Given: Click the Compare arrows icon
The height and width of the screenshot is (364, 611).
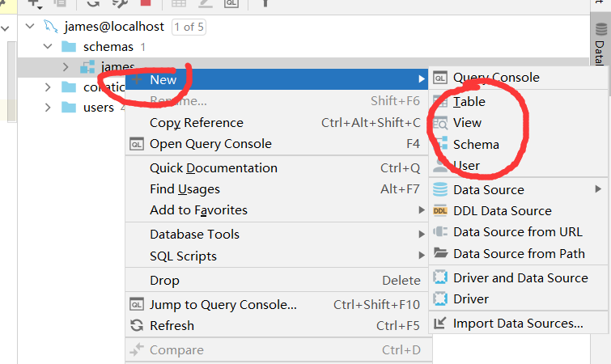Looking at the screenshot, I should point(137,349).
